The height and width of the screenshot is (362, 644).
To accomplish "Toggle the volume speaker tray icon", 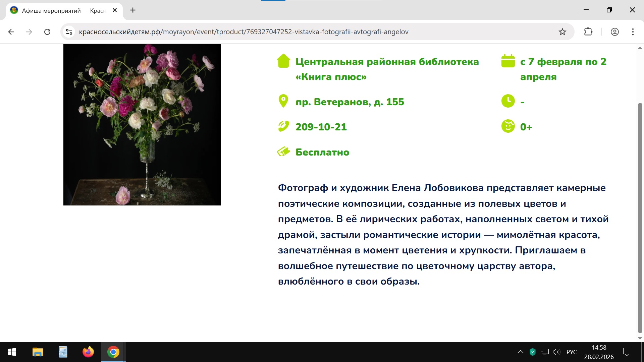I will coord(556,352).
